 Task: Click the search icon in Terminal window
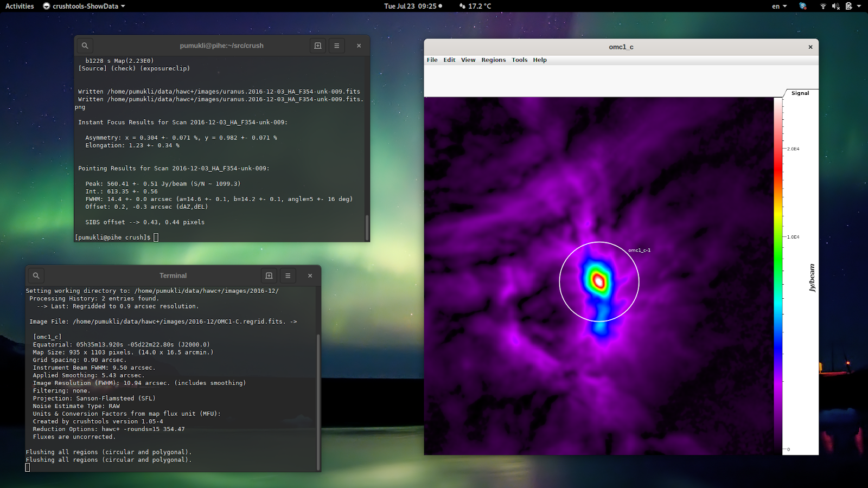pyautogui.click(x=36, y=275)
